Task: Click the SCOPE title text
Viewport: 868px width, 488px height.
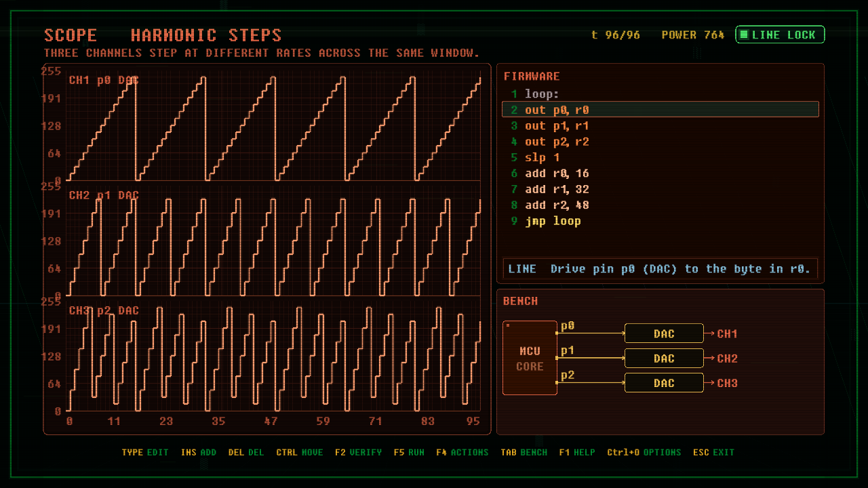Action: pyautogui.click(x=71, y=35)
